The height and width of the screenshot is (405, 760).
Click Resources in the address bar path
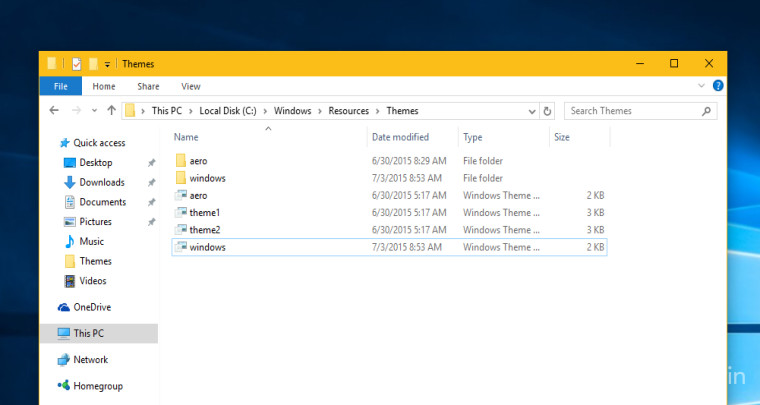[348, 110]
